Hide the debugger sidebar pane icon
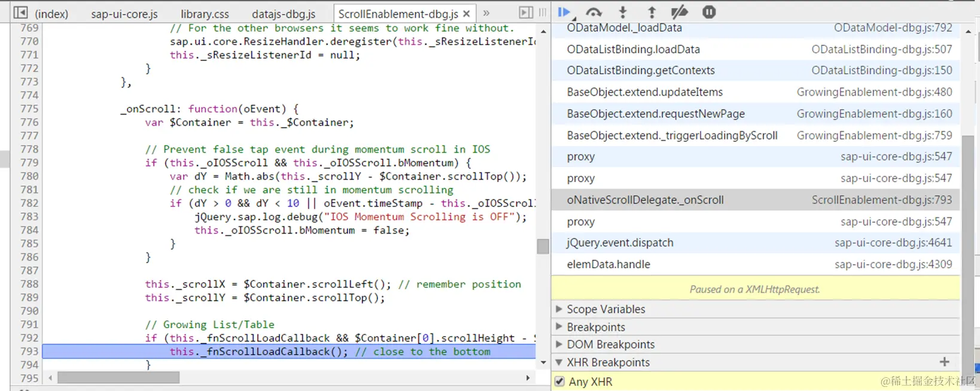The image size is (980, 391). coord(526,13)
